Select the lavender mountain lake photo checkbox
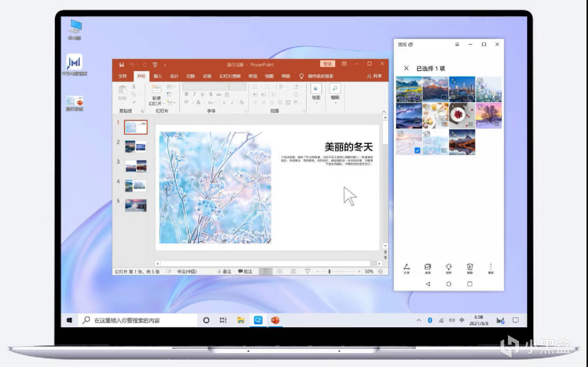Screen dimensions: 588x367 point(417,98)
